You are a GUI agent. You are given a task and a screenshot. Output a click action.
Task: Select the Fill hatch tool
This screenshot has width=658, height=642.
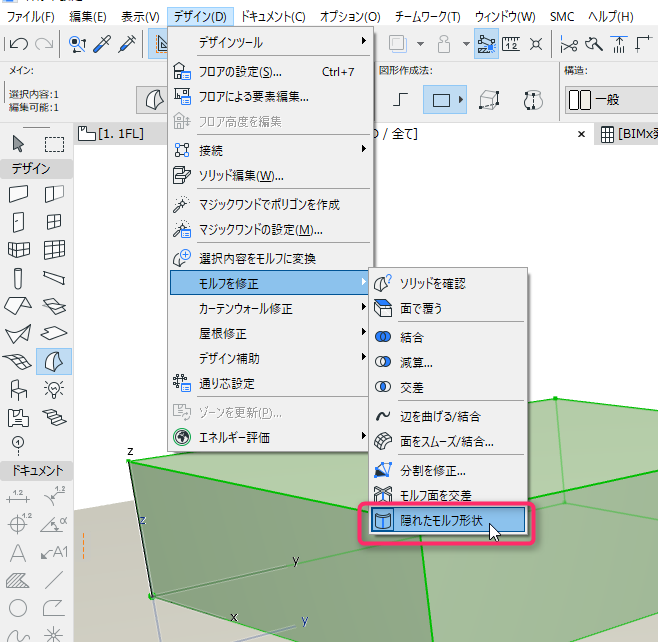point(18,580)
